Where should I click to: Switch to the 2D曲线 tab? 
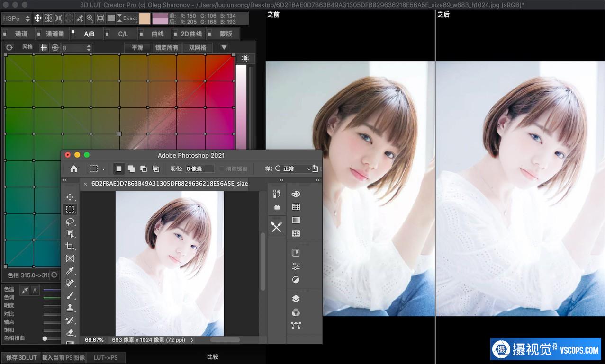point(191,34)
